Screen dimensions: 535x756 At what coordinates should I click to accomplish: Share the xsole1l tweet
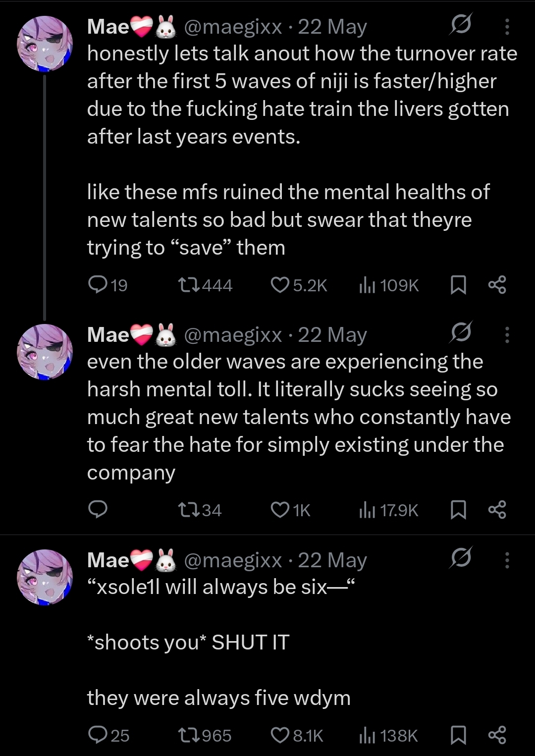497,735
